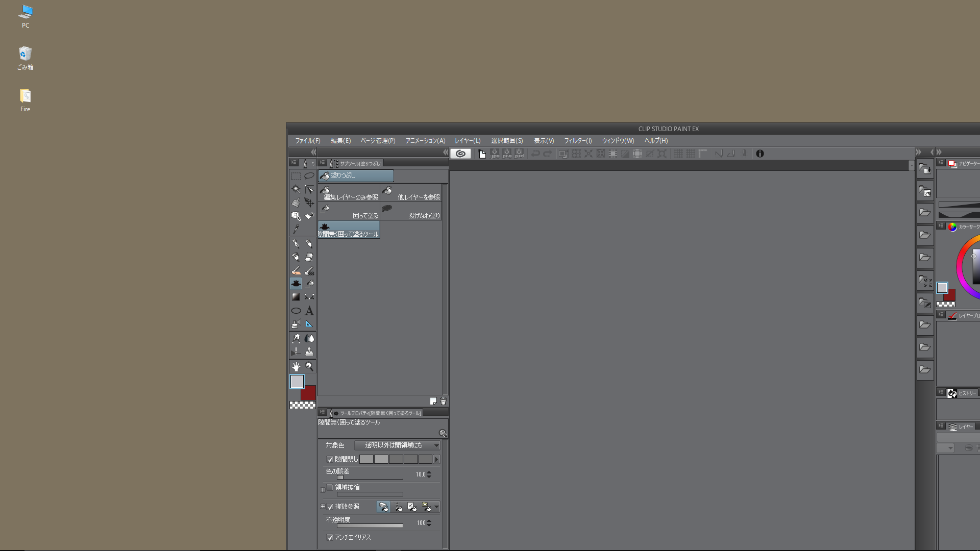Select the Zoom magnifier tool
Screen dimensions: 980x551
309,366
